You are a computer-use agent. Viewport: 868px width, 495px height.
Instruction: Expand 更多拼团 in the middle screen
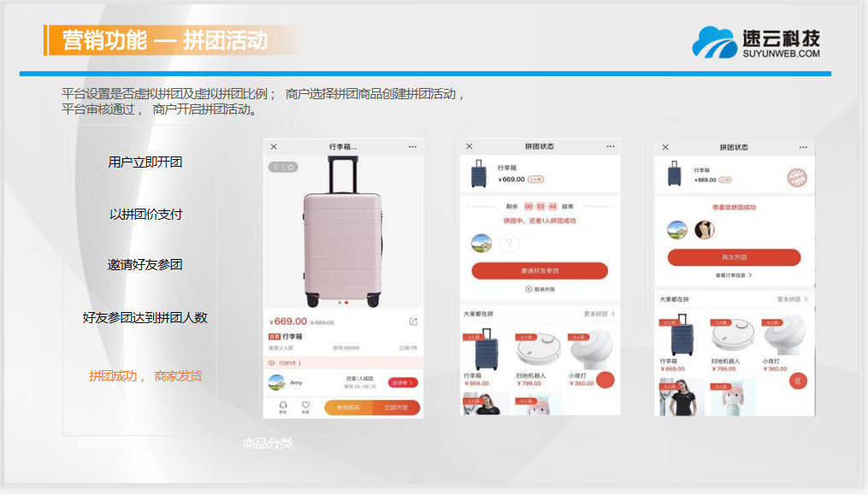coord(599,314)
